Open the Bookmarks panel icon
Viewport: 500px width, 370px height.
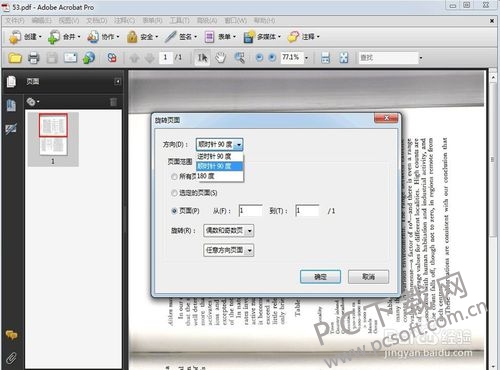pyautogui.click(x=11, y=105)
